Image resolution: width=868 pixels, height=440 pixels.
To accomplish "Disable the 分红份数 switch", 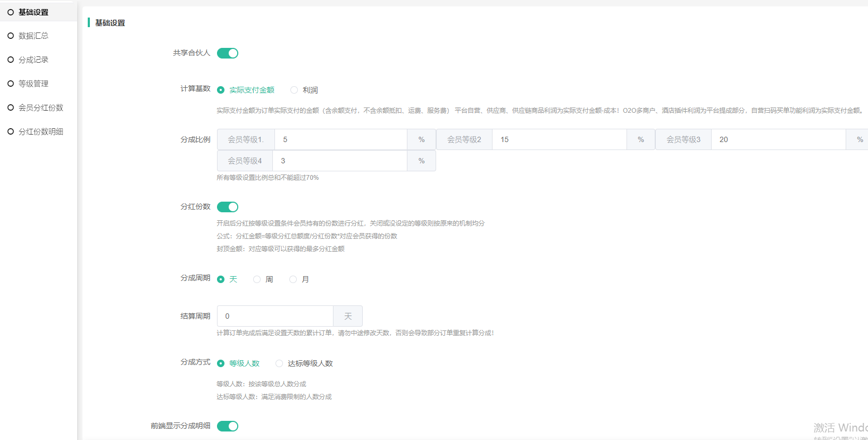I will [x=228, y=207].
